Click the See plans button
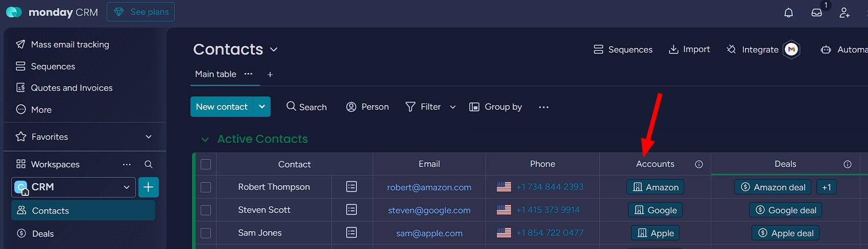This screenshot has height=249, width=868. click(x=140, y=12)
